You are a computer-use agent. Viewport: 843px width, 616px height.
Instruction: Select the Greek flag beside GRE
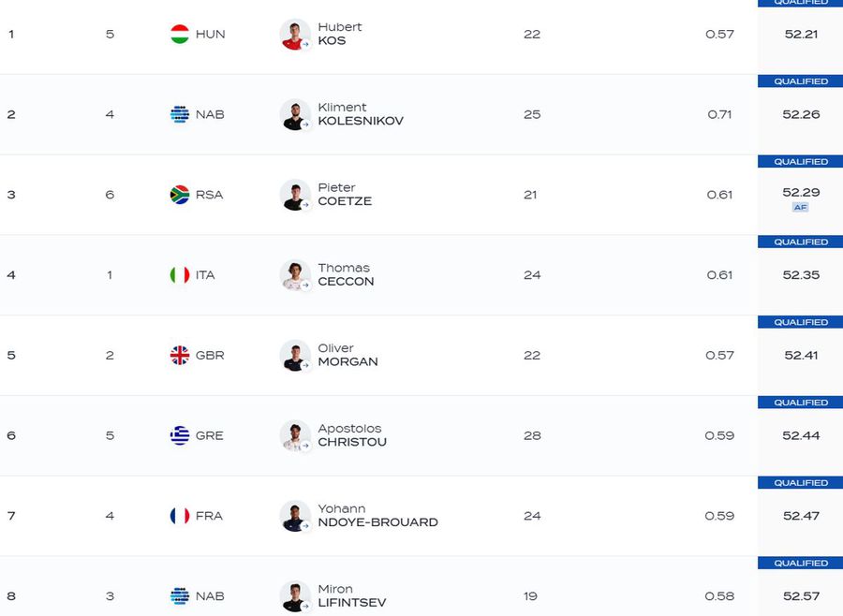tap(178, 435)
